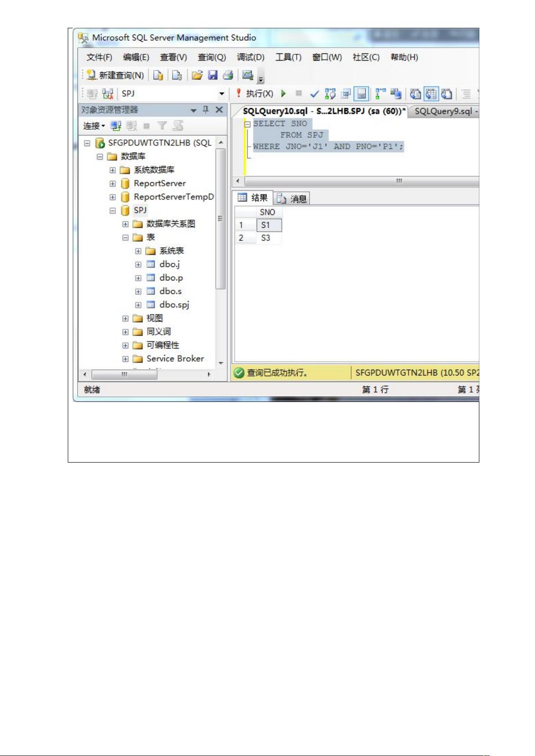The height and width of the screenshot is (756, 535).
Task: Open the View (查看) menu
Action: [x=173, y=57]
